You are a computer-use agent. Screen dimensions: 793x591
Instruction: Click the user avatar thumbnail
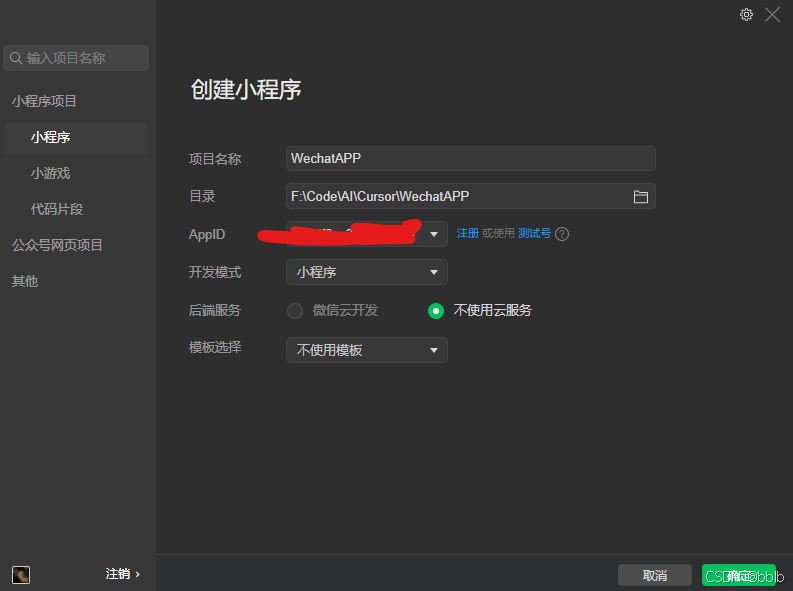click(21, 575)
